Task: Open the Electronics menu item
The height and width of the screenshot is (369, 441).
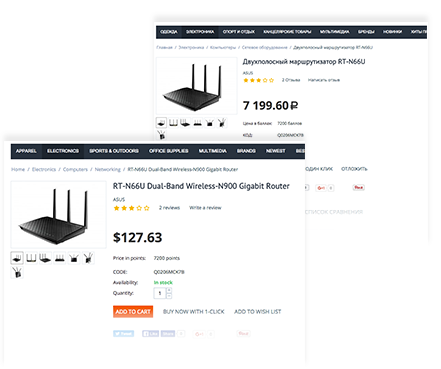Action: (63, 151)
